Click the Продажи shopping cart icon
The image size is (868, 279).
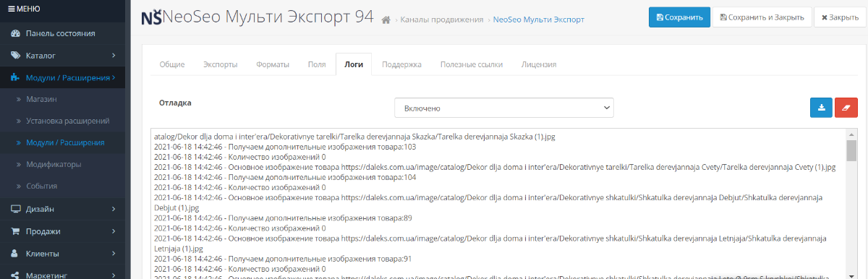click(15, 231)
